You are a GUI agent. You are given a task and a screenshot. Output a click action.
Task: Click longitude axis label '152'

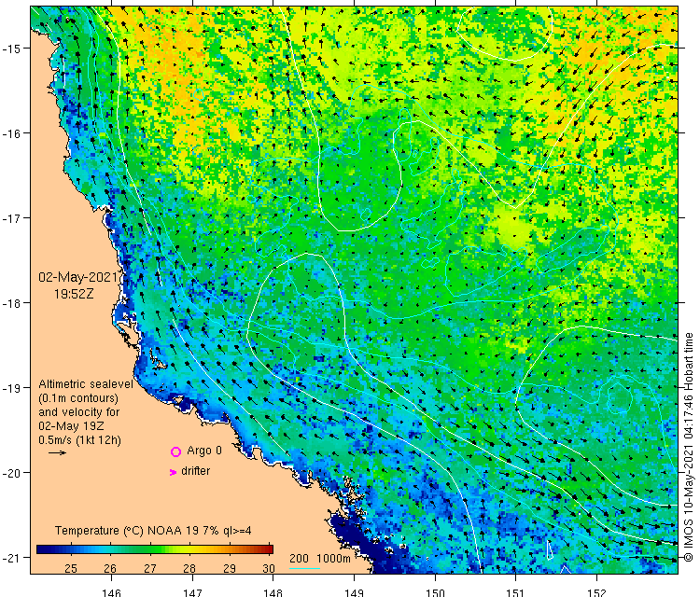pyautogui.click(x=597, y=592)
